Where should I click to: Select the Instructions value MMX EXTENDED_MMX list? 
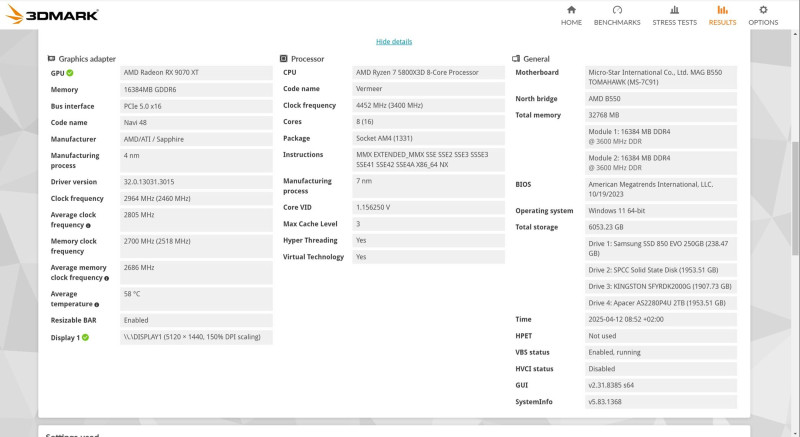coord(429,160)
